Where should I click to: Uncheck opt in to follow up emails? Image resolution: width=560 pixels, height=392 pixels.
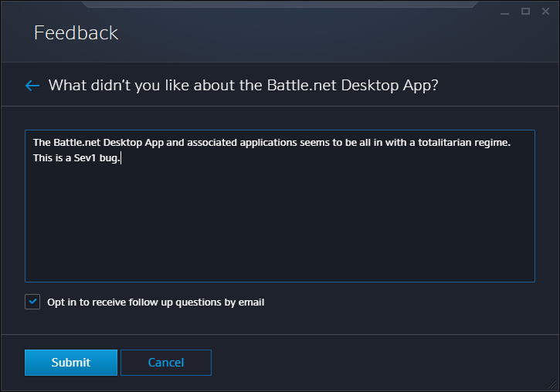pos(32,302)
